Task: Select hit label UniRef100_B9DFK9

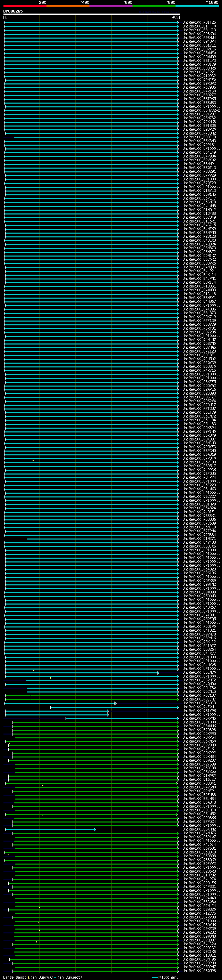Action: tap(199, 137)
